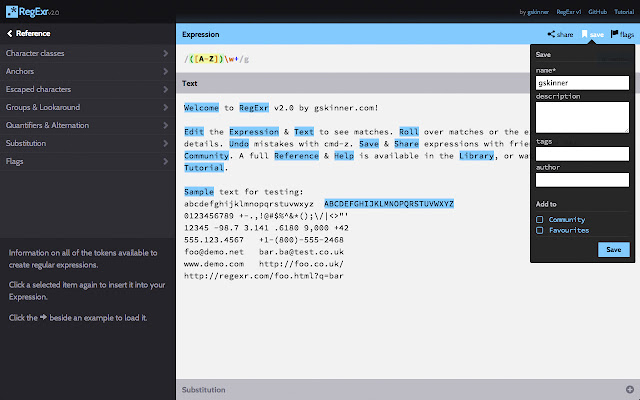
Task: Click the text 'www.demo.com'
Action: coord(214,264)
